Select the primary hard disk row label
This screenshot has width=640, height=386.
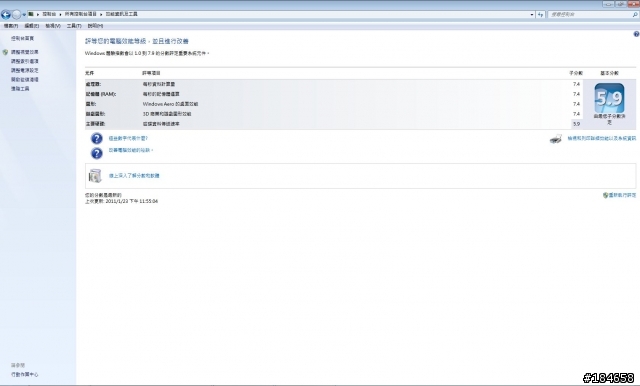(x=95, y=124)
